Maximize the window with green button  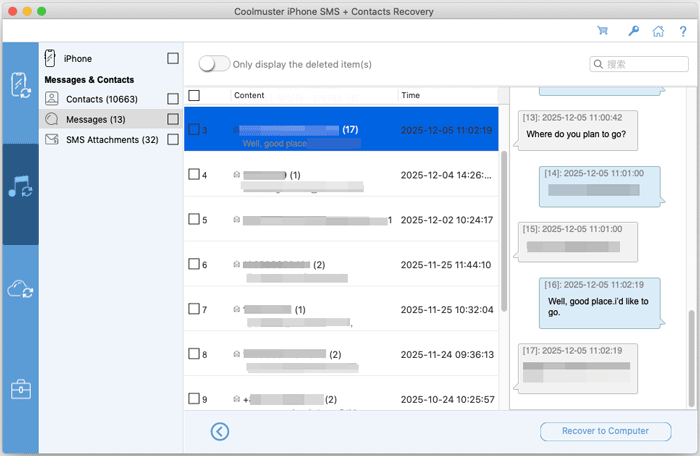pos(42,11)
